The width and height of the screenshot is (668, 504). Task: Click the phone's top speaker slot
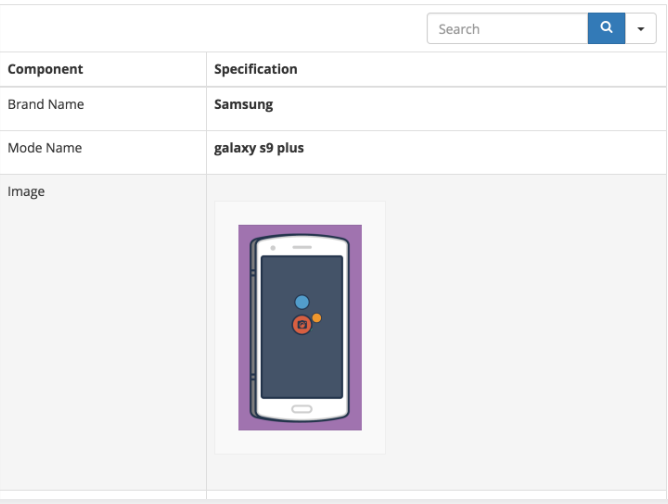tap(302, 247)
